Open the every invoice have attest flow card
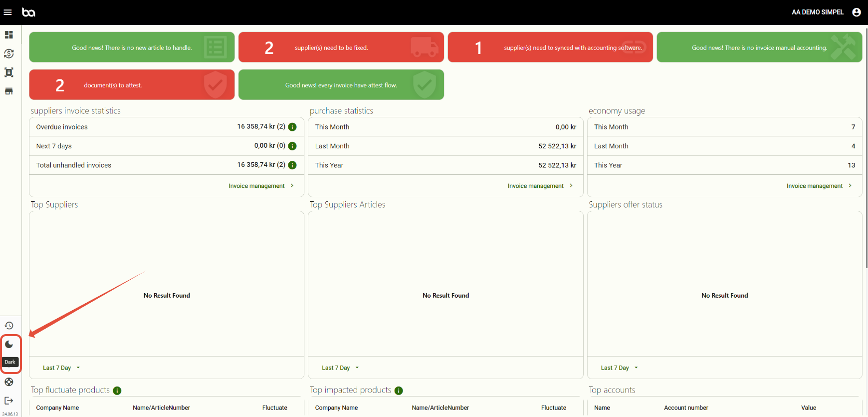This screenshot has width=868, height=417. click(x=341, y=84)
